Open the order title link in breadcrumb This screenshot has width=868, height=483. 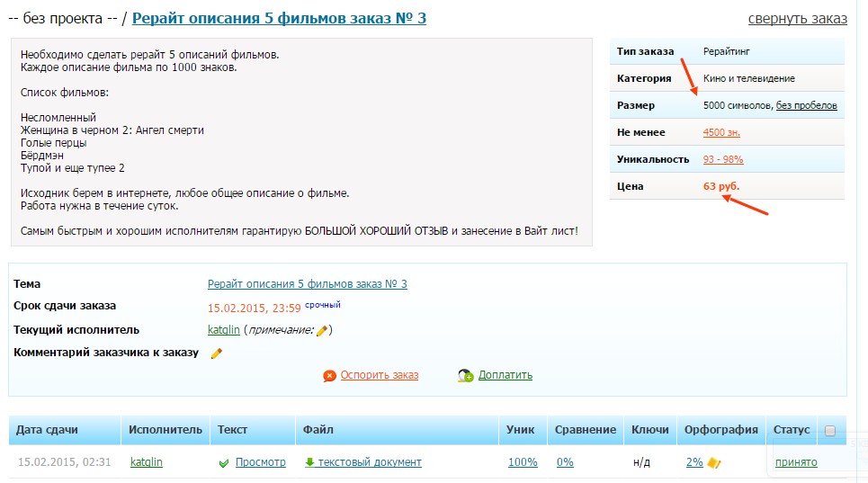click(x=279, y=18)
